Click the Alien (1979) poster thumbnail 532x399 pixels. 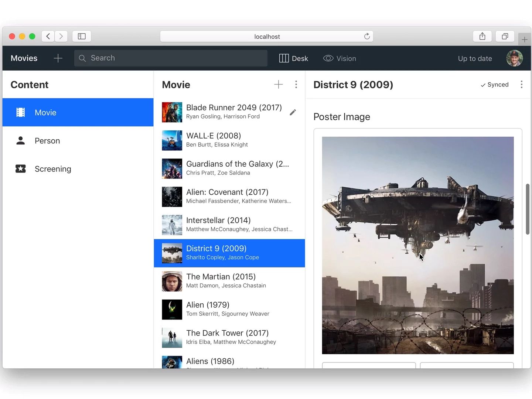[x=172, y=310]
